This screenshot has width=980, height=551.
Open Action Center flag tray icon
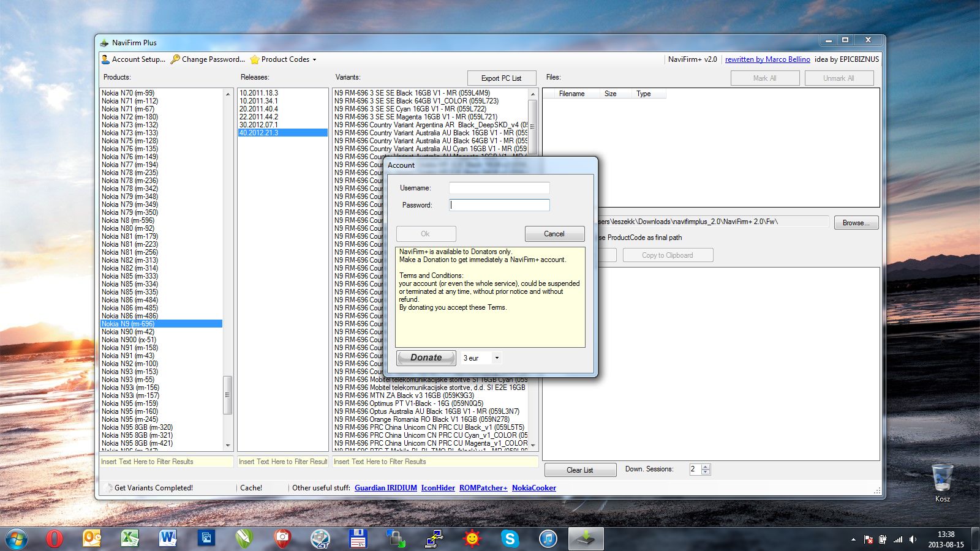[868, 539]
